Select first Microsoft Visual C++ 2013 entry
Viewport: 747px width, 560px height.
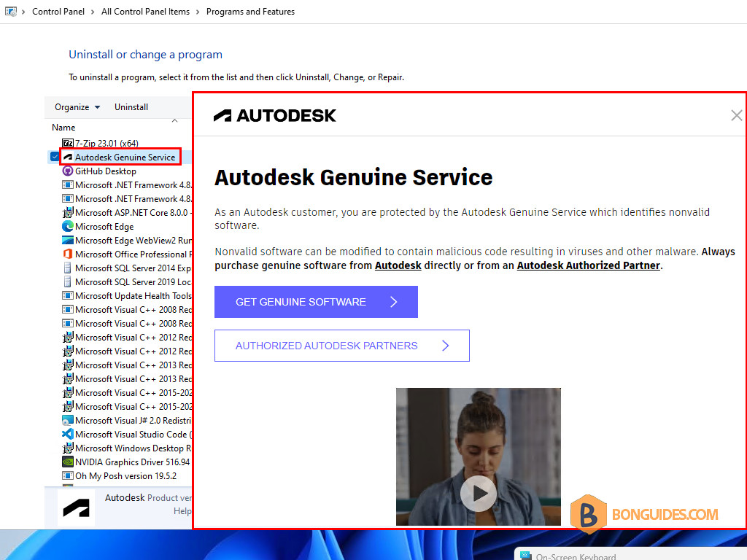[x=127, y=365]
